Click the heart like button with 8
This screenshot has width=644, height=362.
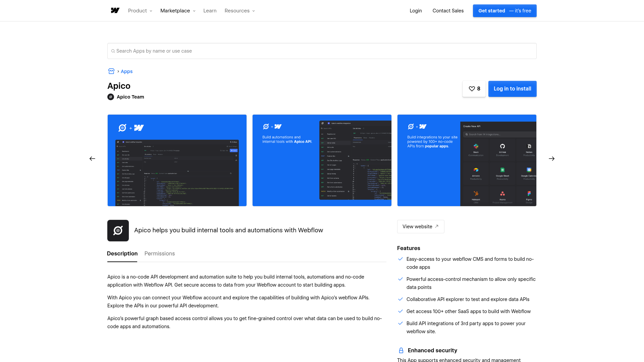tap(474, 89)
